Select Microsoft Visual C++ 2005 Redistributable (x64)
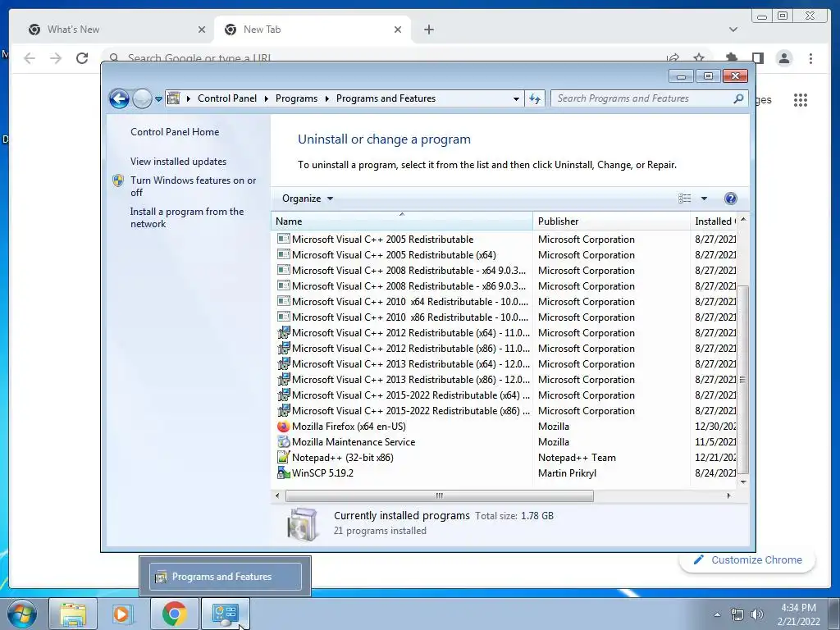This screenshot has height=630, width=840. coord(394,255)
